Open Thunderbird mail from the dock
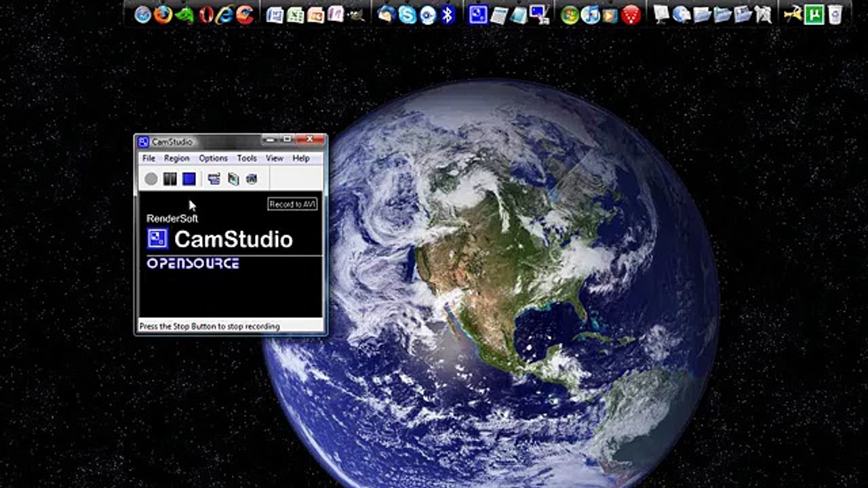868x488 pixels. coord(387,14)
